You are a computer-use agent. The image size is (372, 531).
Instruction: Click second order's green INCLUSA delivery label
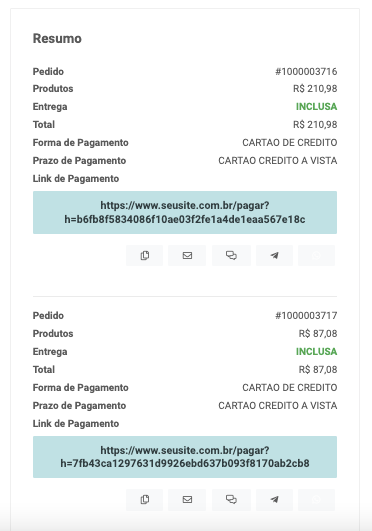[x=316, y=352]
